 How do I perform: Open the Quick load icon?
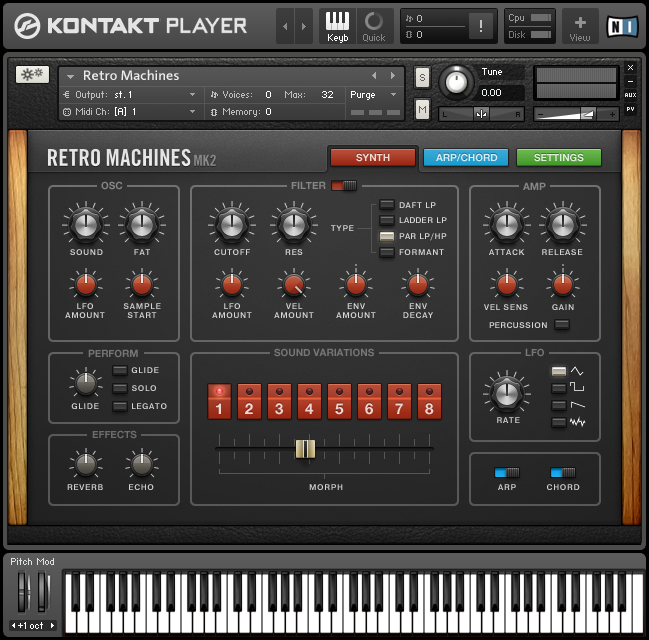pos(374,26)
